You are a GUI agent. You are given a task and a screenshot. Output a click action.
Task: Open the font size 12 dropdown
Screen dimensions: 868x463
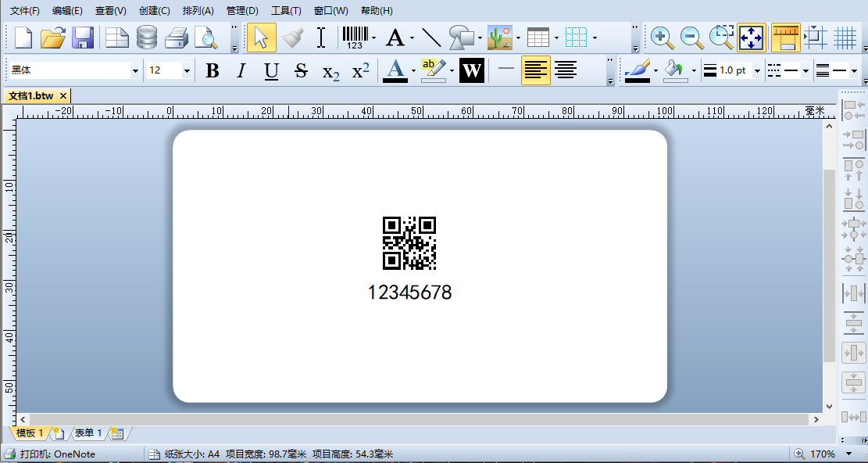[187, 71]
